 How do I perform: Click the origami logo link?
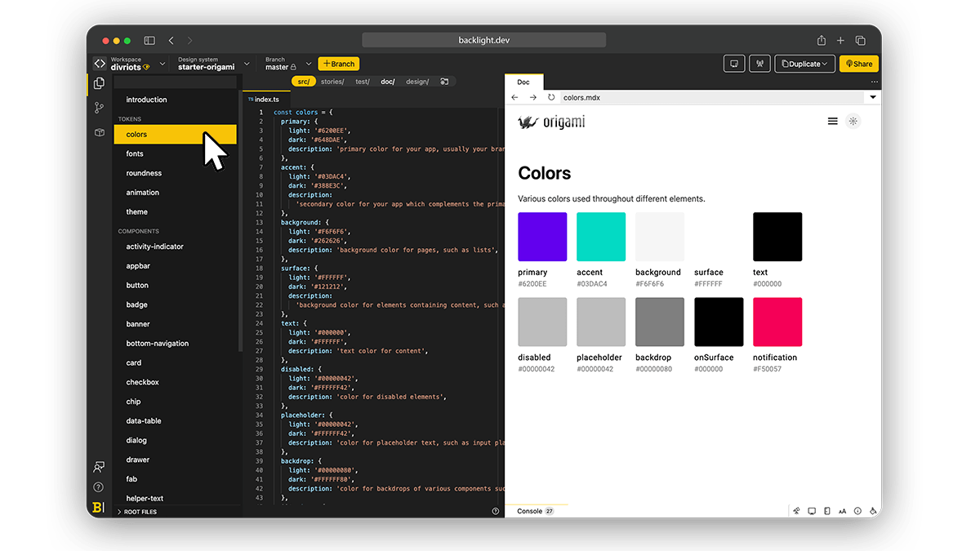tap(551, 122)
